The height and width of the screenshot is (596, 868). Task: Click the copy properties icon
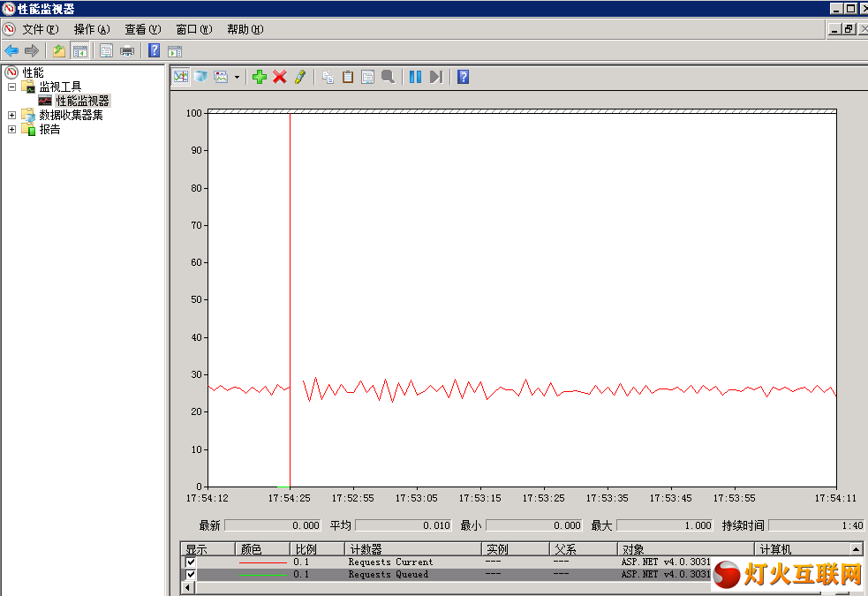click(x=328, y=77)
